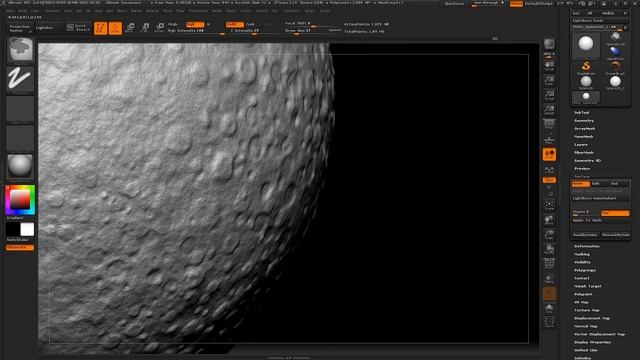The width and height of the screenshot is (640, 360).
Task: Open the stroke type selector
Action: 20,78
